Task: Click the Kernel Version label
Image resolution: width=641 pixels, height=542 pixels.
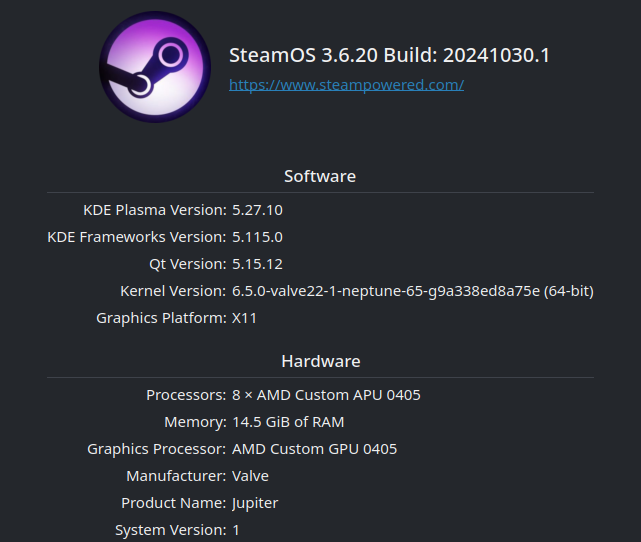Action: click(x=173, y=291)
